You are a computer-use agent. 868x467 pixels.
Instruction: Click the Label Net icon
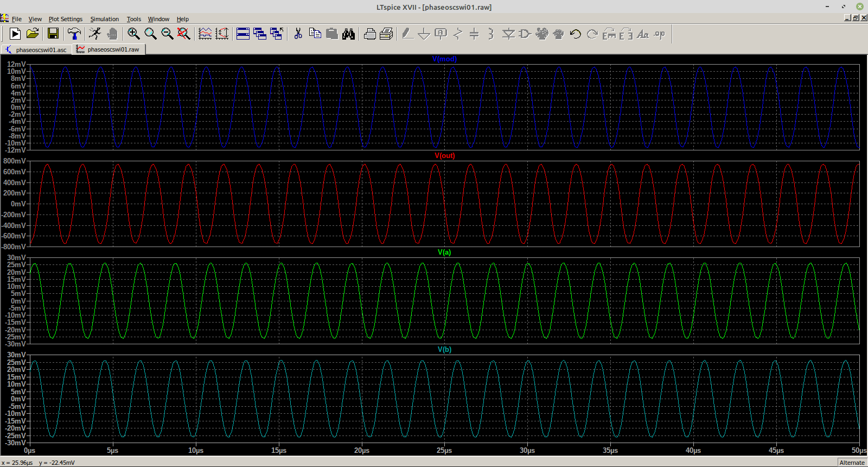[x=441, y=34]
